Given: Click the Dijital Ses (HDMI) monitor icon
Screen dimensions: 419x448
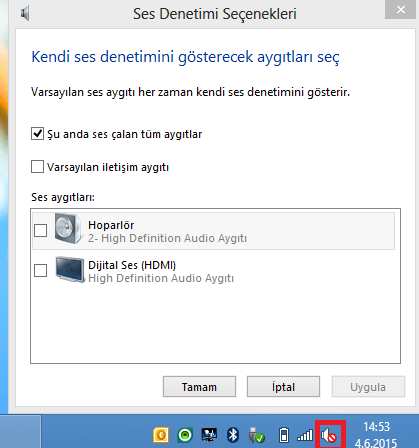Looking at the screenshot, I should coord(70,269).
